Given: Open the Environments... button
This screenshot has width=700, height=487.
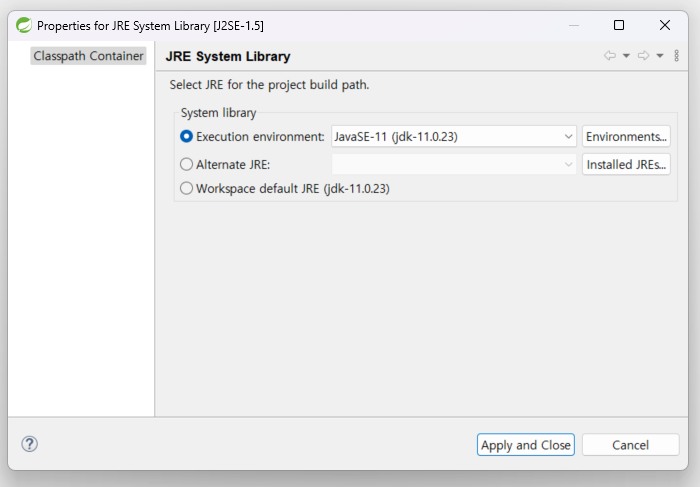Looking at the screenshot, I should point(626,136).
